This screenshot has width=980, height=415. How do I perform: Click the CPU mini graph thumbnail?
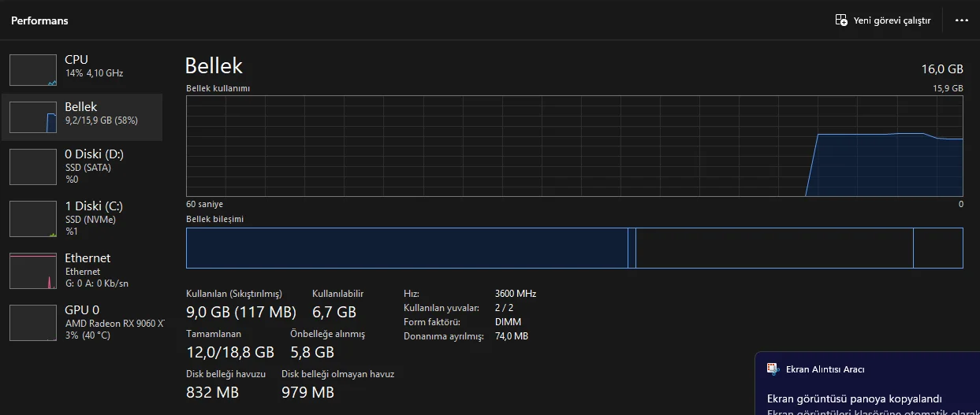tap(33, 70)
